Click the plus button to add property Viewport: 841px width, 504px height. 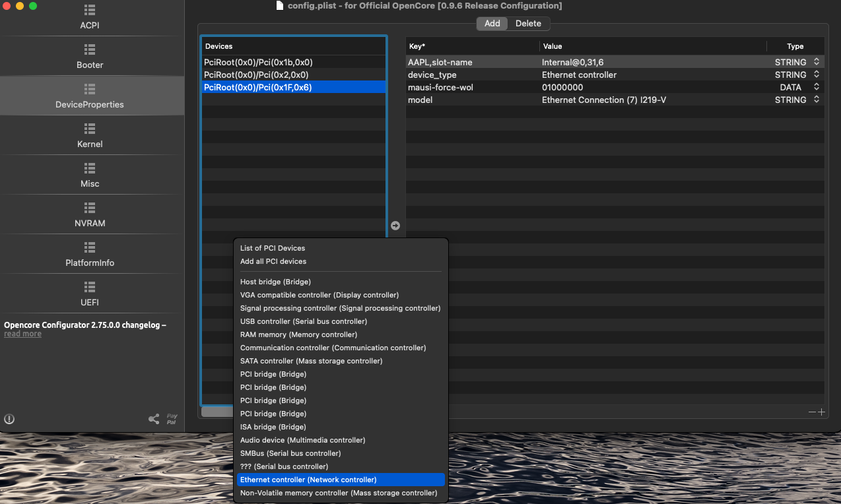822,412
